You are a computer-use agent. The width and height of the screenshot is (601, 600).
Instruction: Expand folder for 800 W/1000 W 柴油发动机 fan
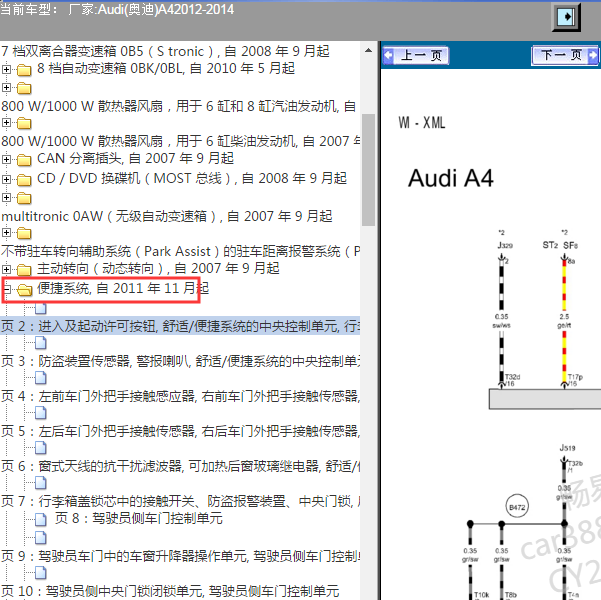6,123
